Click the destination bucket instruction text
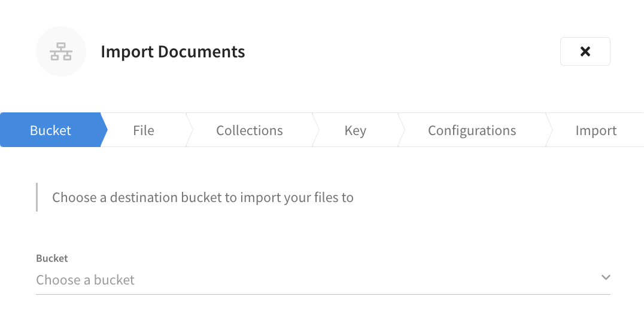Image resolution: width=644 pixels, height=318 pixels. tap(203, 197)
